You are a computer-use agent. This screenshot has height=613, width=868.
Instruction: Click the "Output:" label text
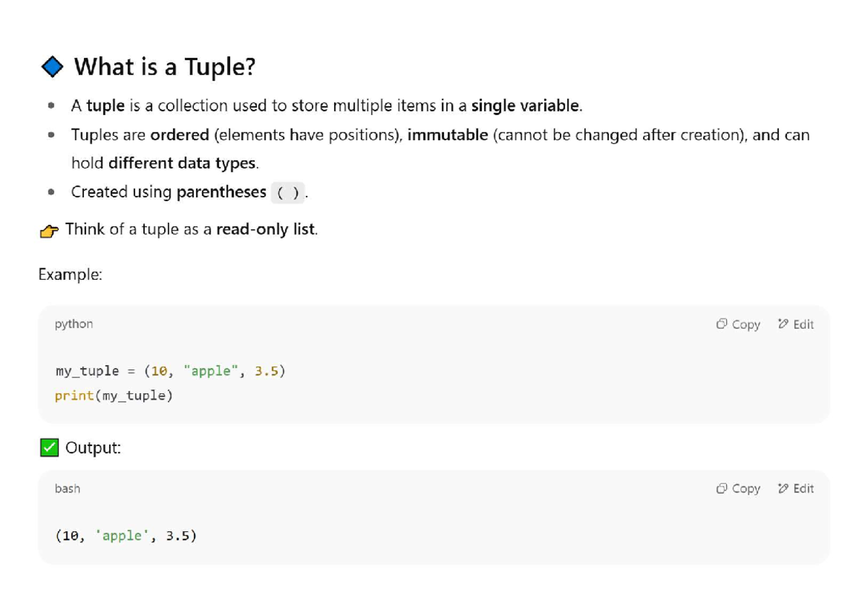point(93,448)
